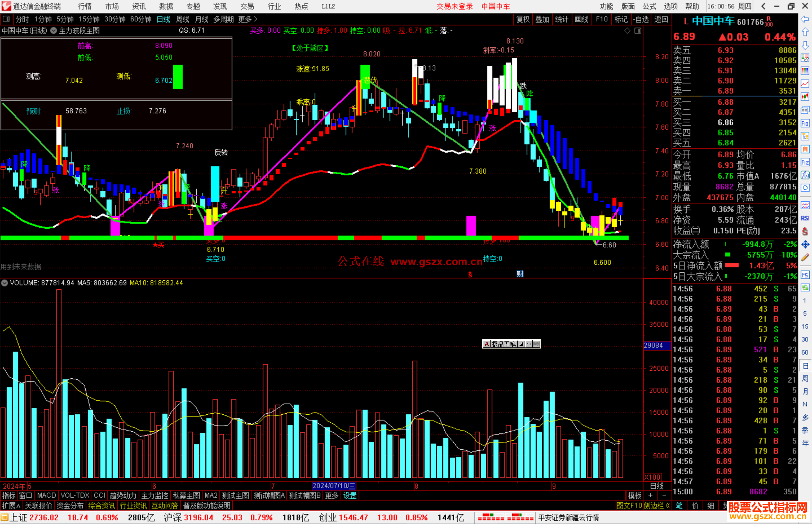Select the MACD indicator tab
The width and height of the screenshot is (812, 524).
(x=47, y=495)
